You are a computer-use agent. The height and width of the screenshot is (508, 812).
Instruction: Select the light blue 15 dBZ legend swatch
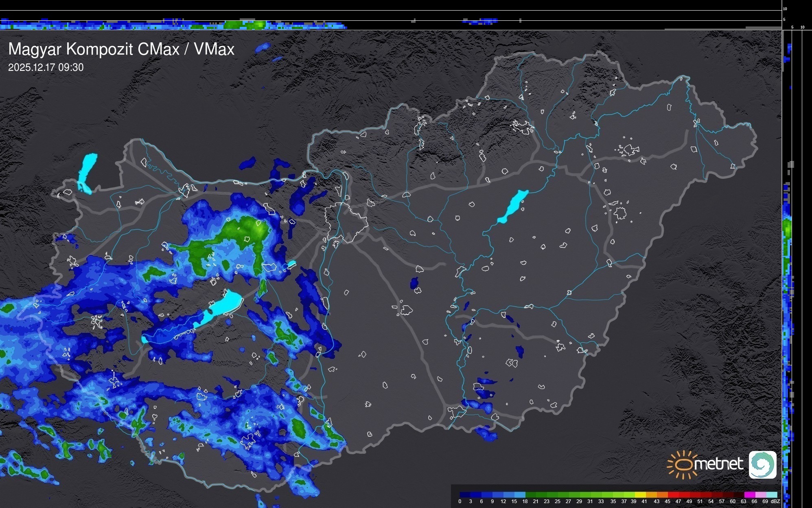(520, 495)
